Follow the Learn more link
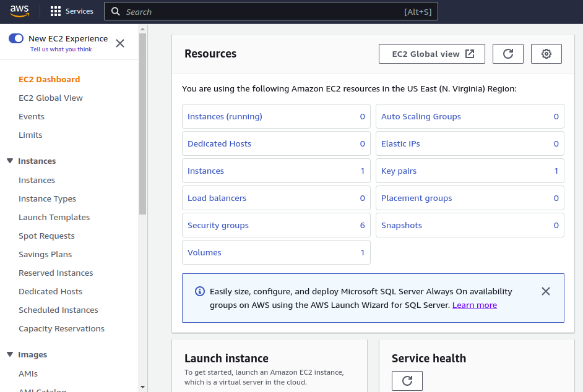This screenshot has height=392, width=583. (x=474, y=305)
